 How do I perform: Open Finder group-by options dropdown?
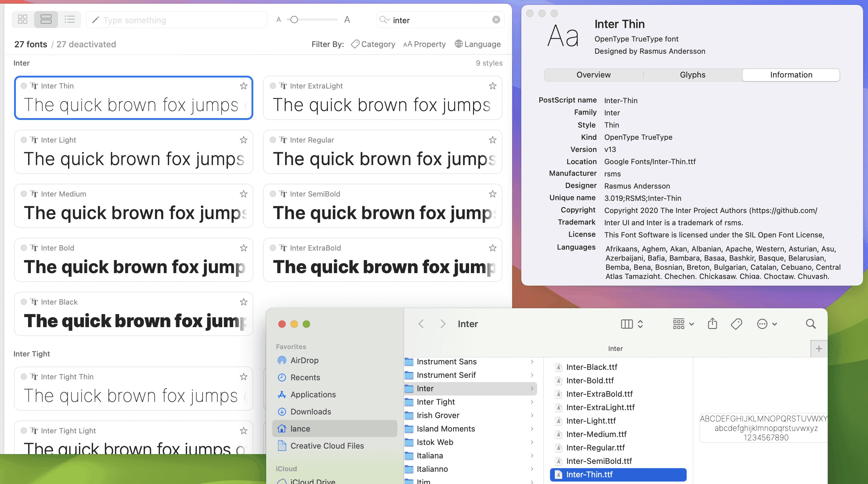click(683, 324)
